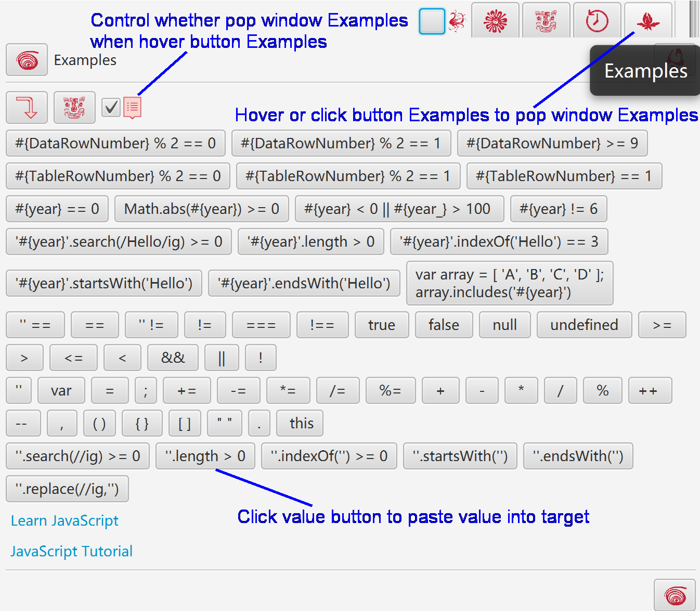This screenshot has height=611, width=700.
Task: Click the '#{year}'.endsWith('Hello') button
Action: (304, 283)
